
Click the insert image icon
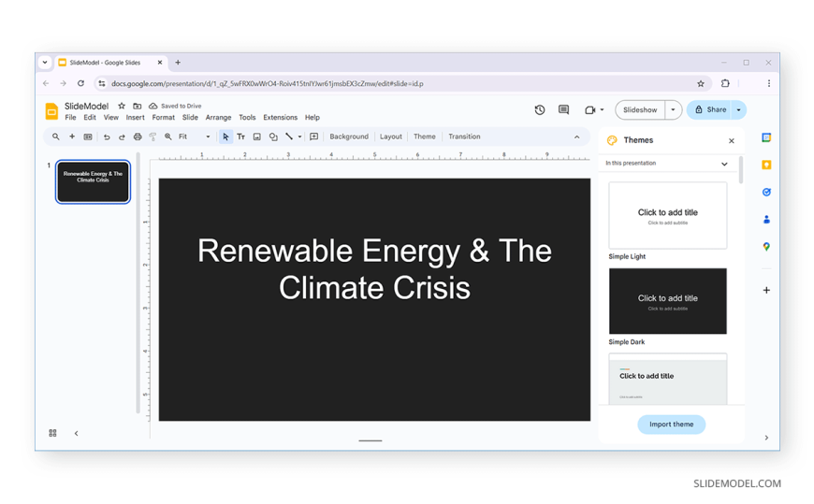point(257,137)
